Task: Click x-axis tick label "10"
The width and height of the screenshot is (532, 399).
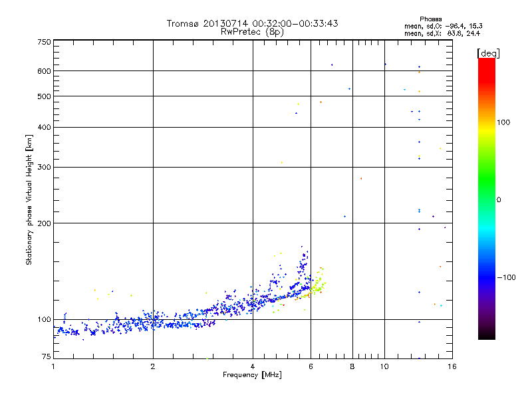Action: click(384, 366)
